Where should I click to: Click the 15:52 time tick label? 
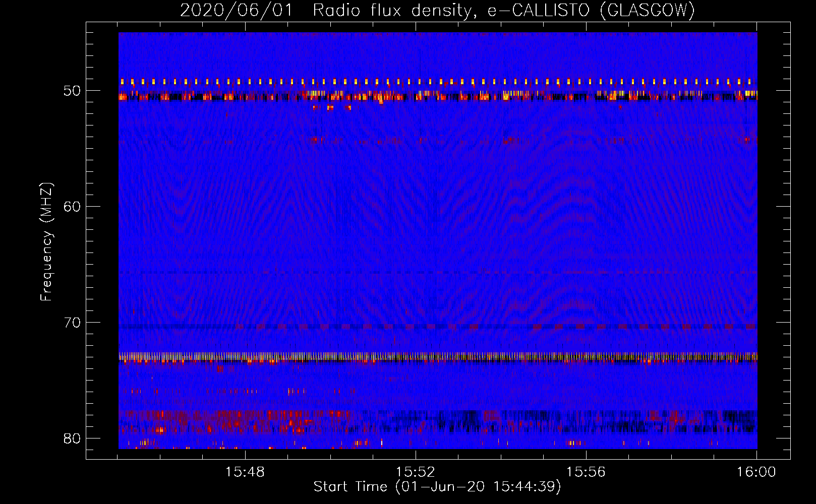[x=416, y=472]
